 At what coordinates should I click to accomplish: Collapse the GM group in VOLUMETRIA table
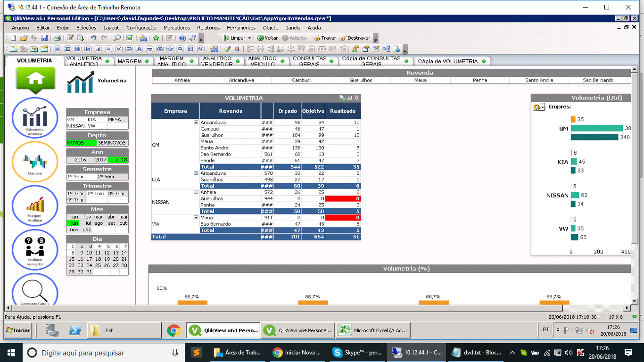click(196, 123)
